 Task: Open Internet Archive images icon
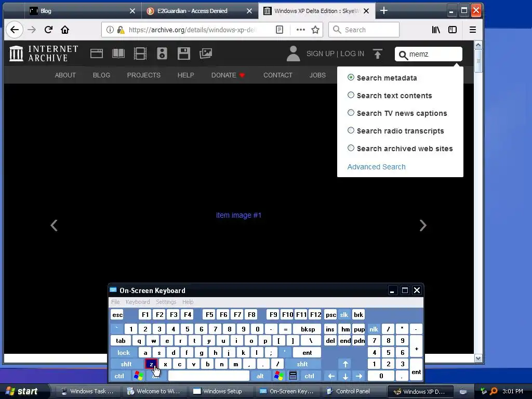tap(206, 54)
